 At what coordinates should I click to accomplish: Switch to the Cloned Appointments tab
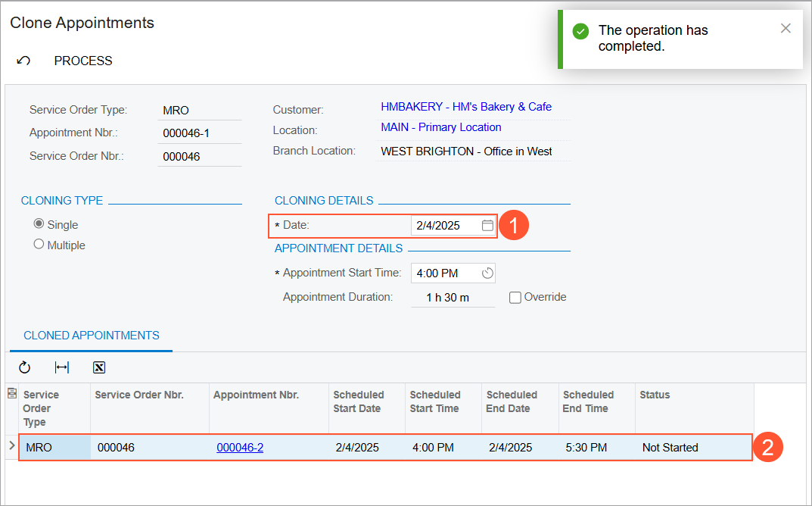pos(91,336)
